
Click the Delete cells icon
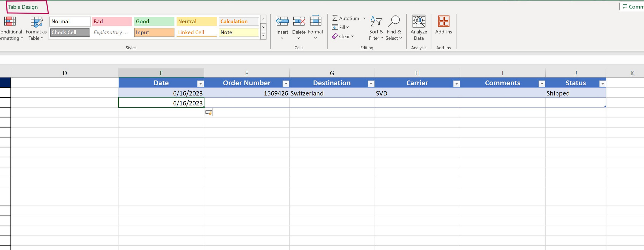tap(299, 21)
